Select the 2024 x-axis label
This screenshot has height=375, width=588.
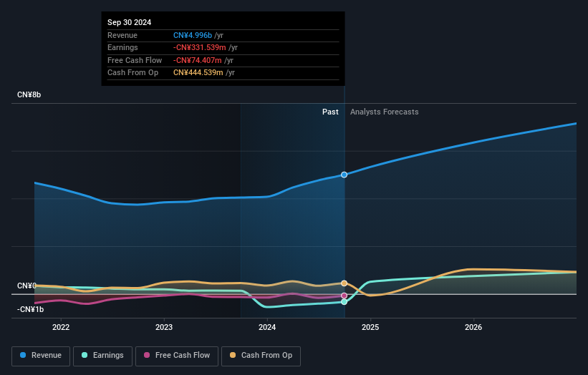click(267, 328)
